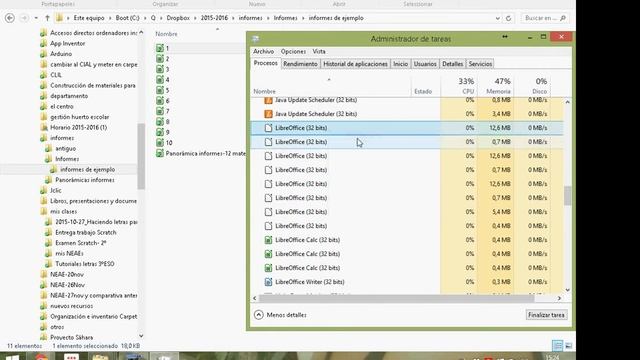Click 'Finalizar tarea' button
The image size is (640, 360).
coord(546,315)
